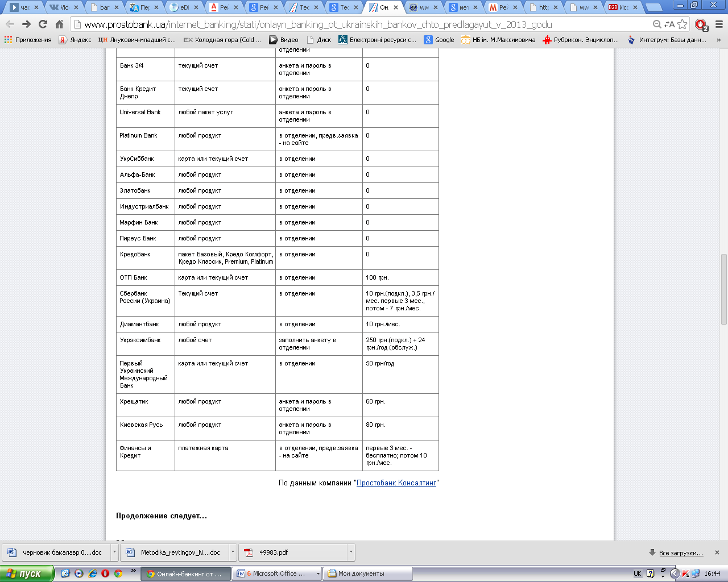Open the Google bookmark
Image resolution: width=728 pixels, height=582 pixels.
click(439, 40)
